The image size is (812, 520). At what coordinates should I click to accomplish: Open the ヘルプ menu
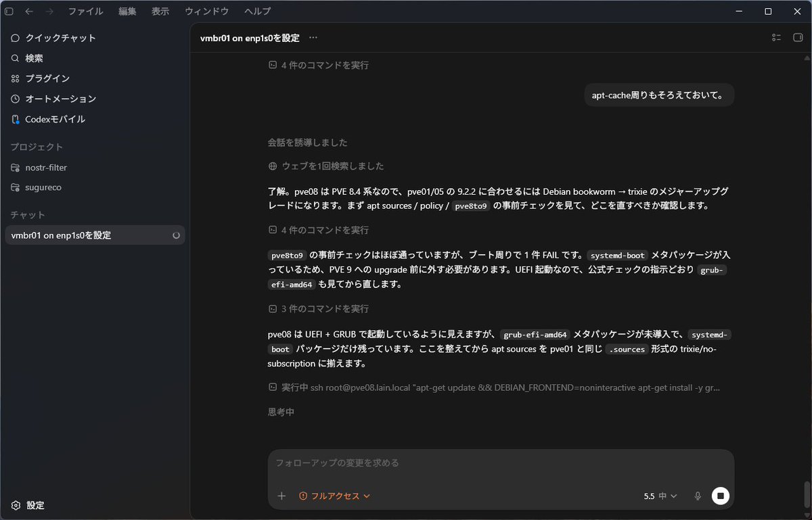pyautogui.click(x=257, y=11)
